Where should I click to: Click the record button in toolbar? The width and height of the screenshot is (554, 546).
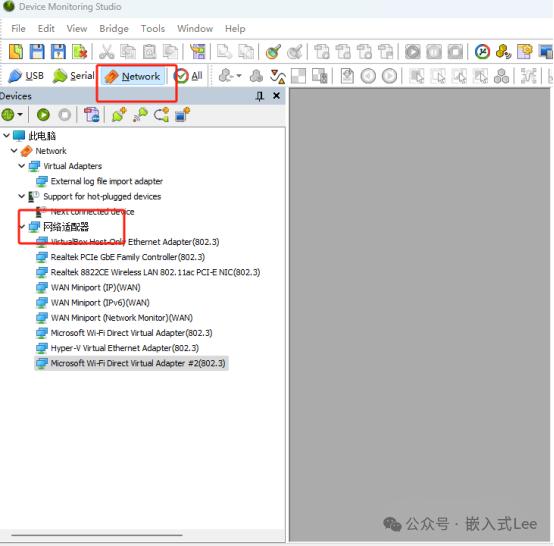coord(412,52)
